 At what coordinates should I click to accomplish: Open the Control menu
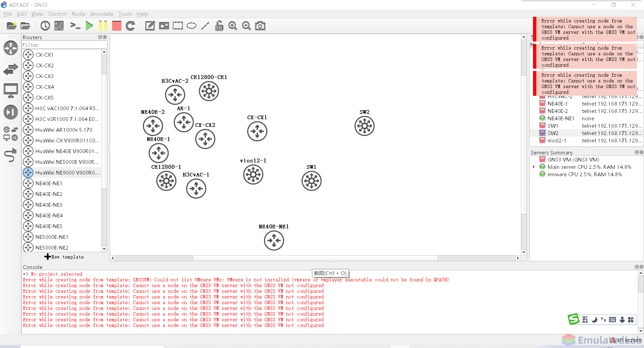click(x=57, y=14)
